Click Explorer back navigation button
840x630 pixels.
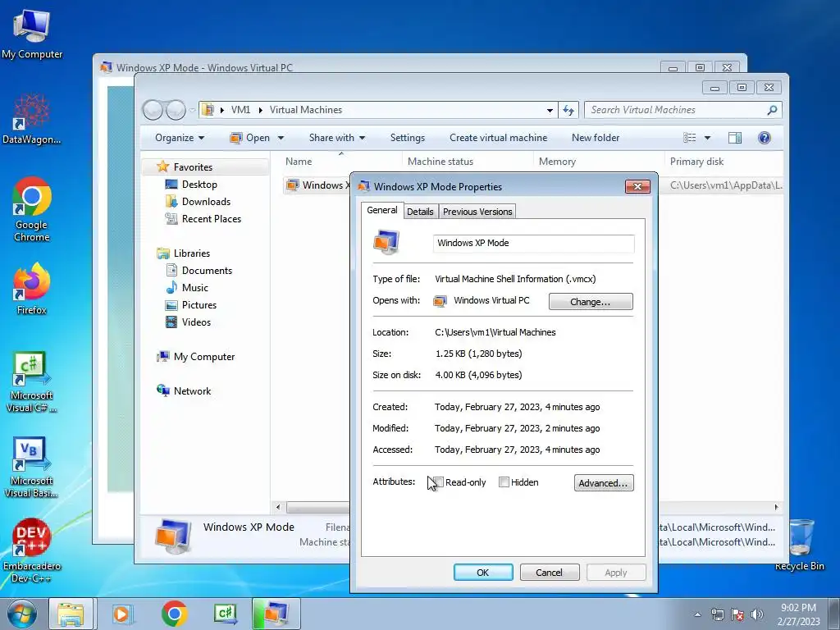click(x=153, y=110)
